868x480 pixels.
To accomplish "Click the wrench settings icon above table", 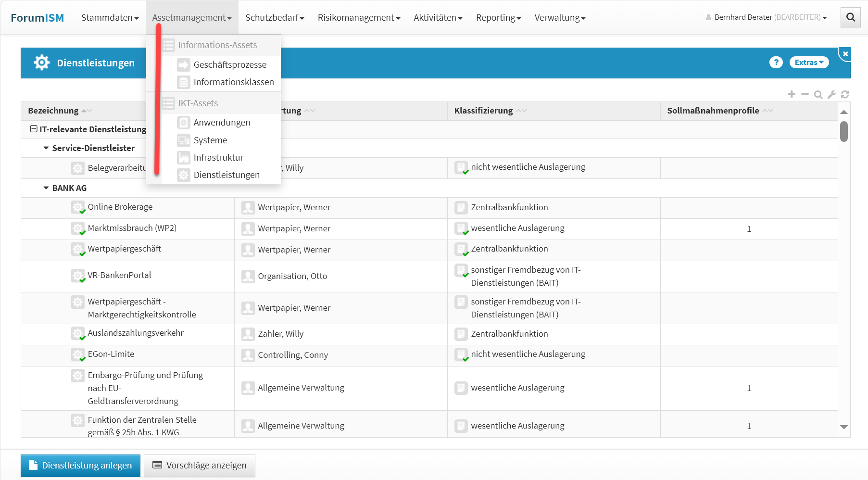I will pyautogui.click(x=831, y=94).
